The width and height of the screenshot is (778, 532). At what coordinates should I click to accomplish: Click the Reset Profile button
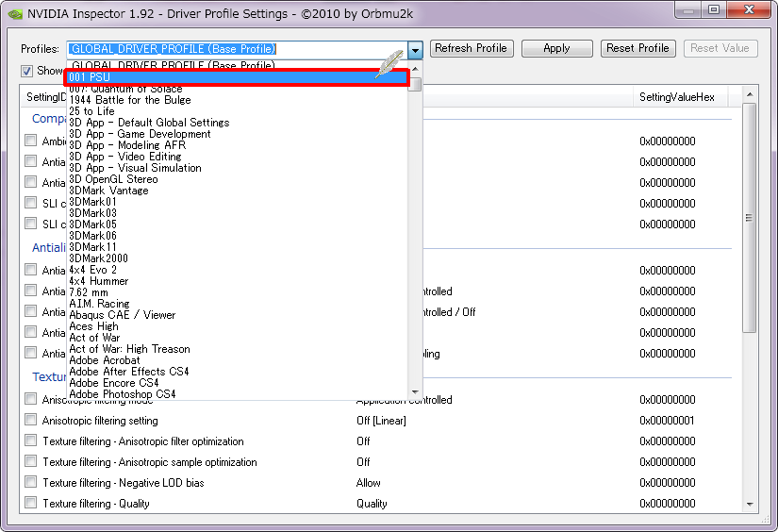637,48
